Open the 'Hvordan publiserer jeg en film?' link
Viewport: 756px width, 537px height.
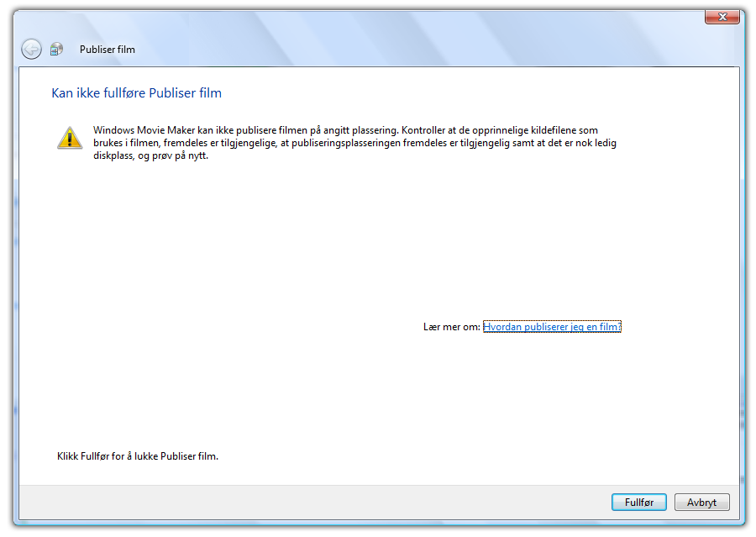[x=552, y=327]
